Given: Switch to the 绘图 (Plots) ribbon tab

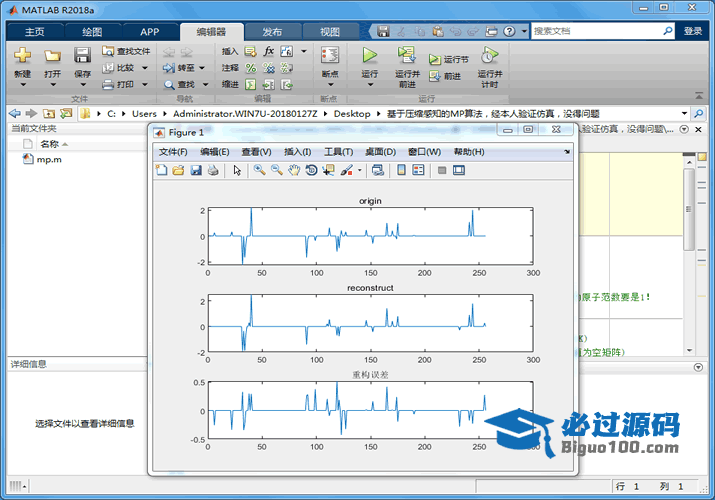Looking at the screenshot, I should tap(91, 31).
